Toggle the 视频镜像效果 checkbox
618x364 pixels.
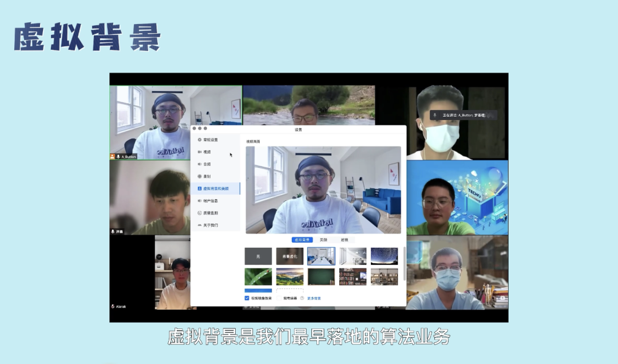tap(247, 298)
